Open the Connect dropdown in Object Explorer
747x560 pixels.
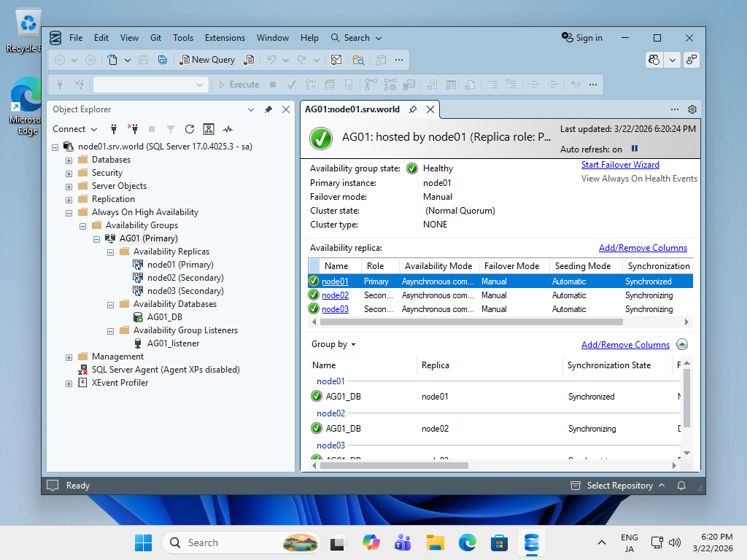click(75, 129)
